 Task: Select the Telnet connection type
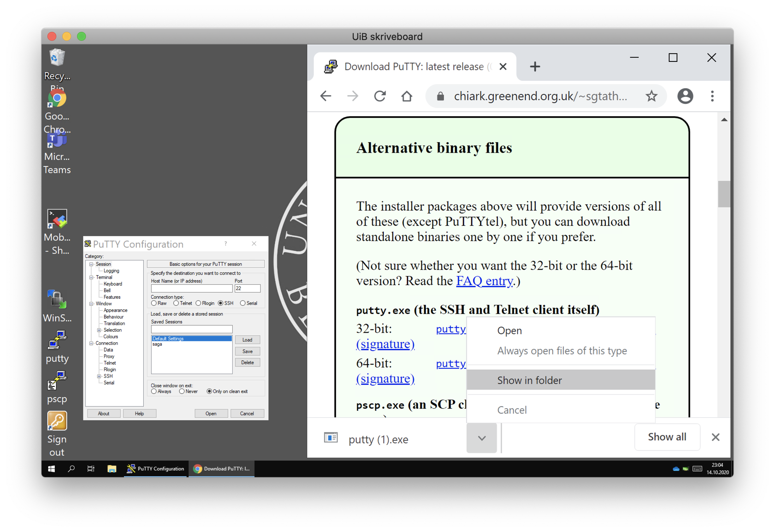[x=176, y=303]
